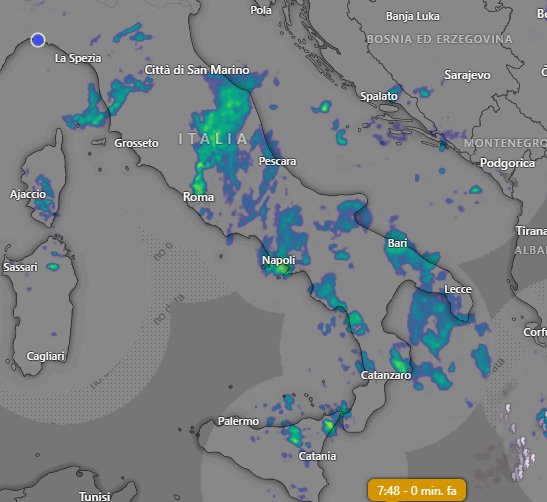Click the Sassari city label
The width and height of the screenshot is (547, 502).
pyautogui.click(x=20, y=267)
